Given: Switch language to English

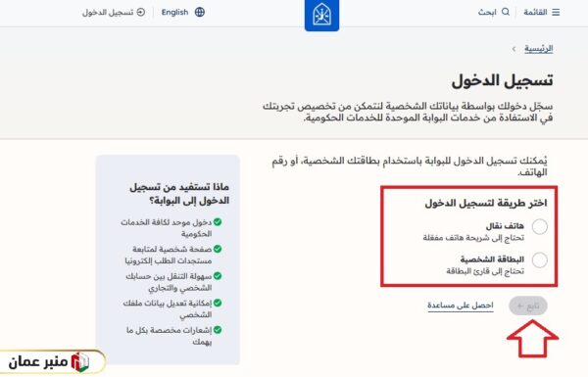Looking at the screenshot, I should point(174,12).
